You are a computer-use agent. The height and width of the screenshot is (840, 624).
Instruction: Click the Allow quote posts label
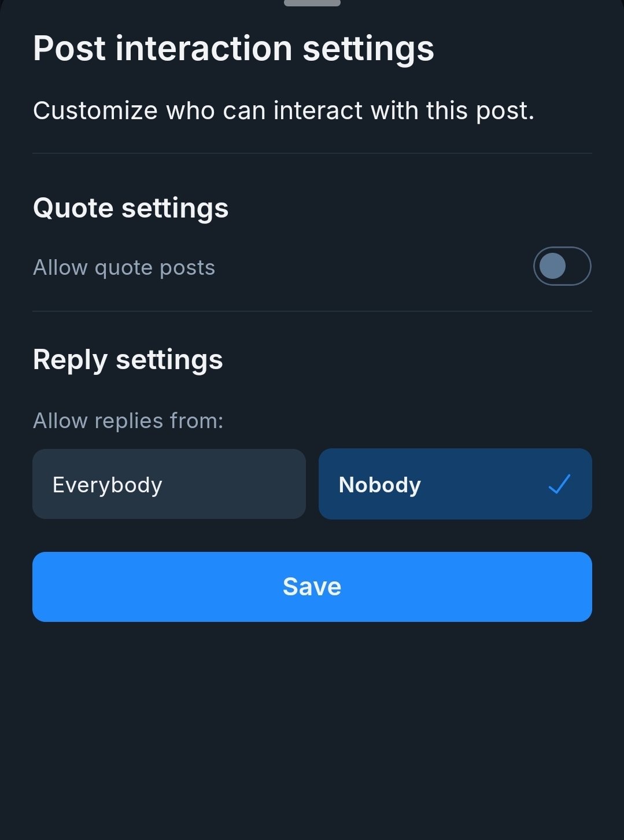click(x=124, y=268)
